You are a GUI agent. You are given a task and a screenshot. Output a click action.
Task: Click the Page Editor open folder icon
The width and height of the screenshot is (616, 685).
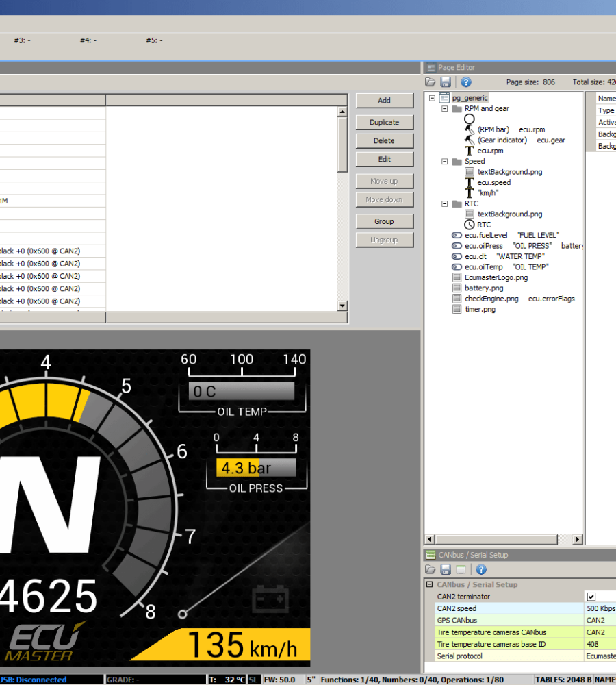coord(431,82)
